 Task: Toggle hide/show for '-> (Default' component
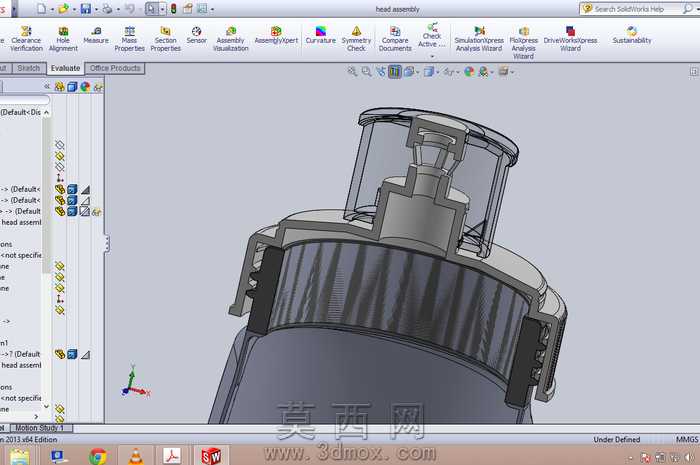pyautogui.click(x=60, y=211)
